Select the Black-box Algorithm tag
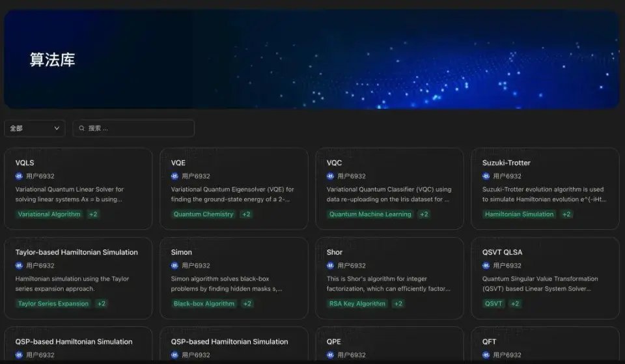 (204, 303)
